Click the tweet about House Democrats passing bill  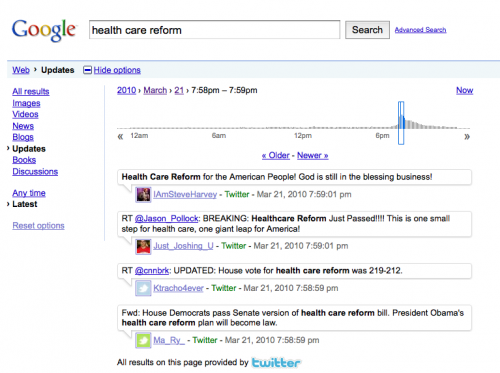[294, 318]
